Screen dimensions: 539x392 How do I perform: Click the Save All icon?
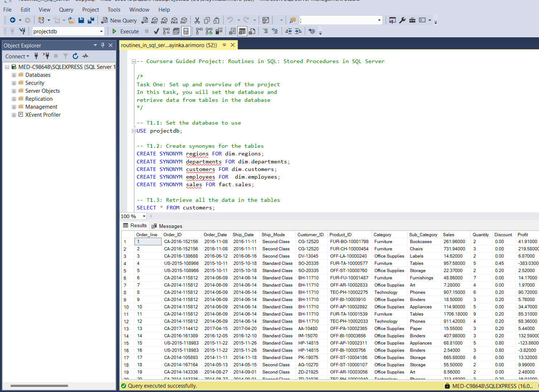pos(91,20)
